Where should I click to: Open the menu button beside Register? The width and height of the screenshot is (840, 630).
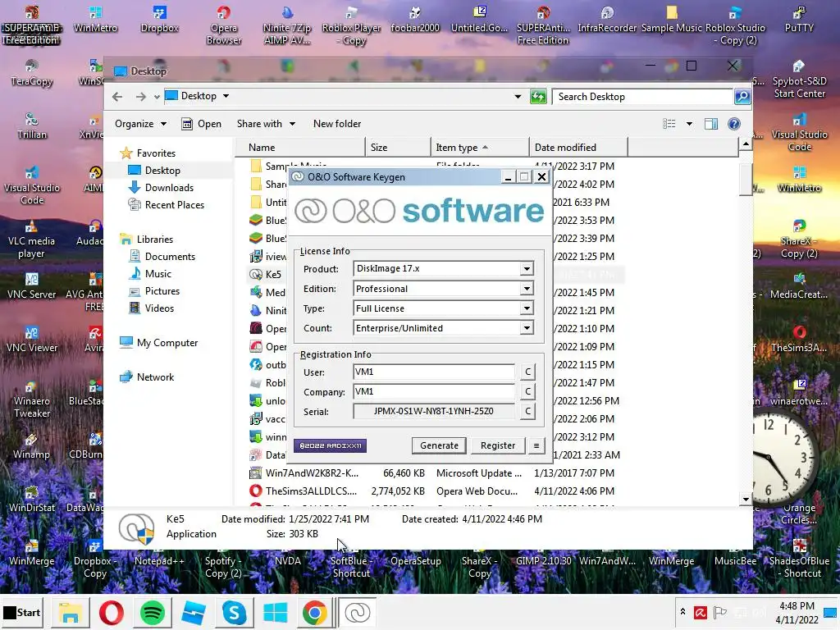point(536,445)
